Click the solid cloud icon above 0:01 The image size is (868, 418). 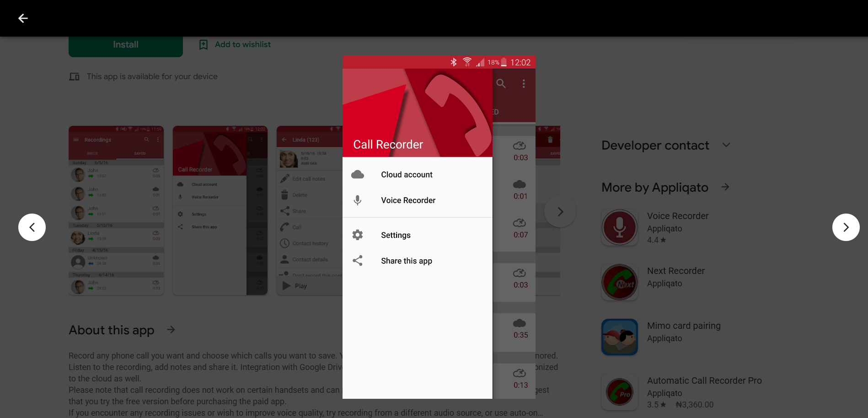click(x=520, y=184)
